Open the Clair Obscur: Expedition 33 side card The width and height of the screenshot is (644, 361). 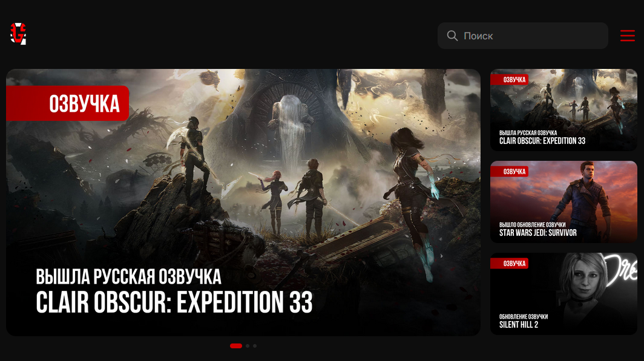[x=563, y=110]
